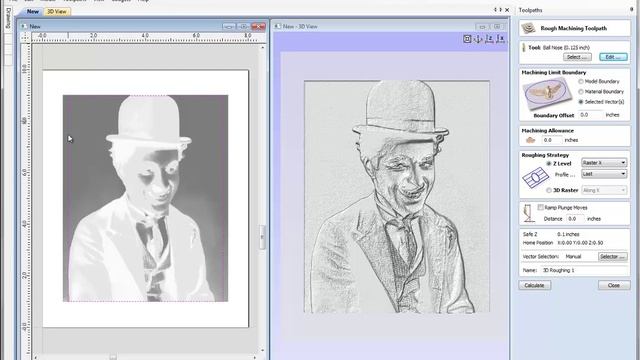640x360 pixels.
Task: Open the Along X dropdown for 3D Raster
Action: point(604,190)
